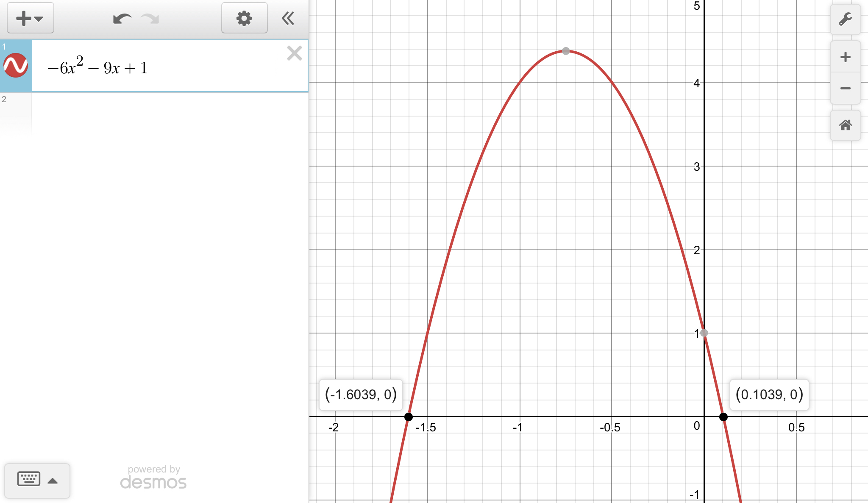This screenshot has width=868, height=503.
Task: Zoom in on the graph
Action: [x=845, y=57]
